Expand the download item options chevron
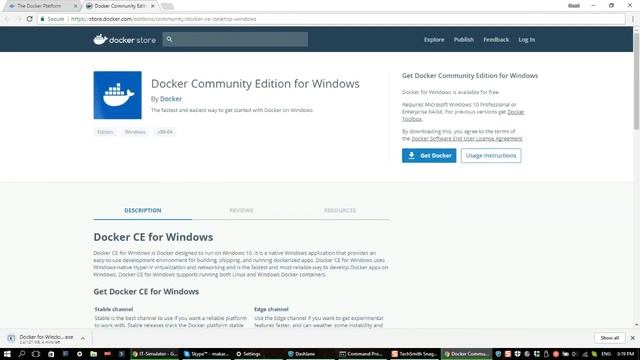Viewport: 640px width, 360px height. point(83,338)
